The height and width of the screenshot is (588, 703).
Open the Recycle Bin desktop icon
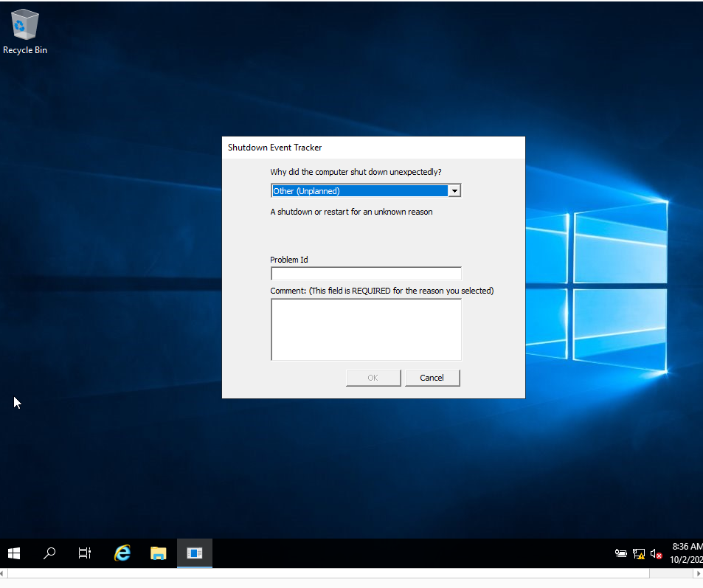tap(24, 32)
